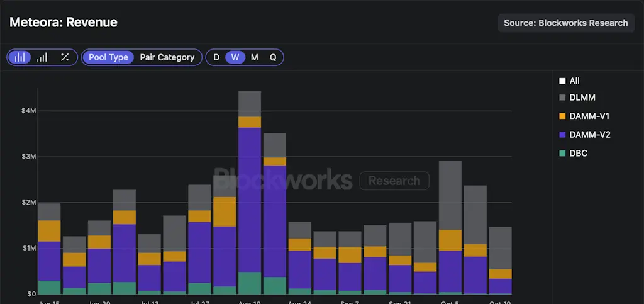This screenshot has height=304, width=644.
Task: Click the Source: Blockworks Research button
Action: coord(566,23)
